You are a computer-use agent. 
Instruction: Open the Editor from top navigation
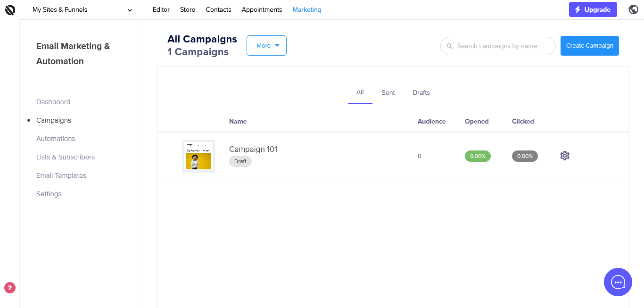(x=161, y=9)
